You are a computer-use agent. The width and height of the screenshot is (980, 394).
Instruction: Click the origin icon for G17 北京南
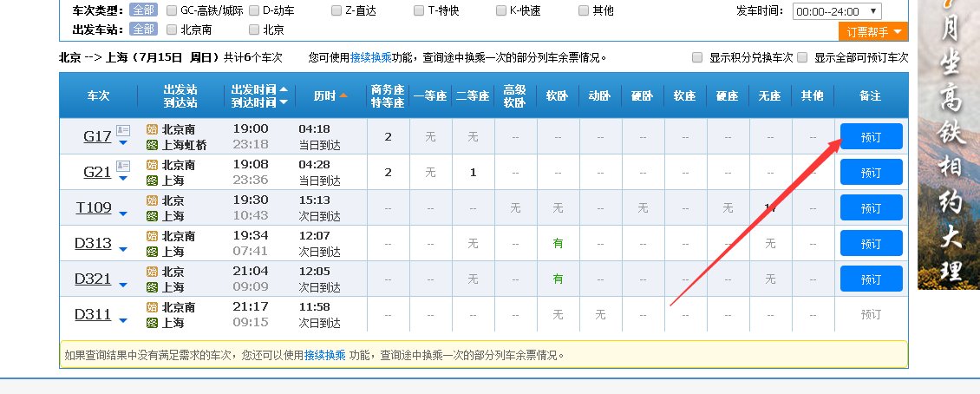pos(152,129)
